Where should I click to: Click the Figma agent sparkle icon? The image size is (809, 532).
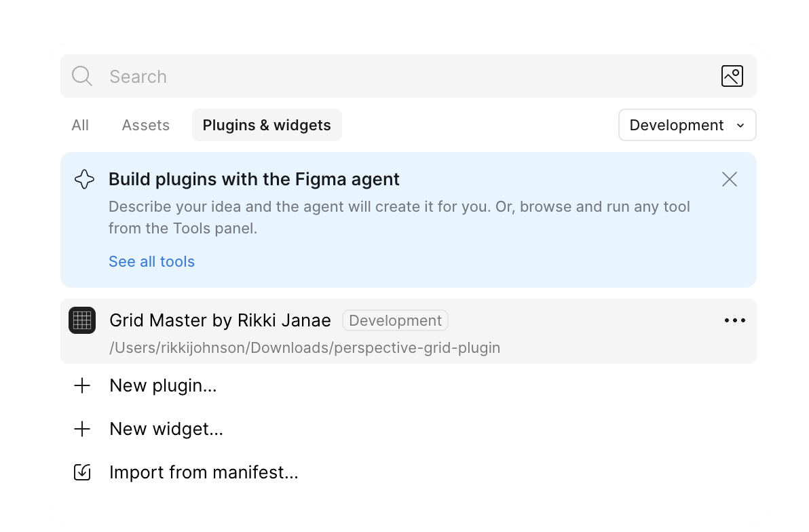pyautogui.click(x=85, y=179)
